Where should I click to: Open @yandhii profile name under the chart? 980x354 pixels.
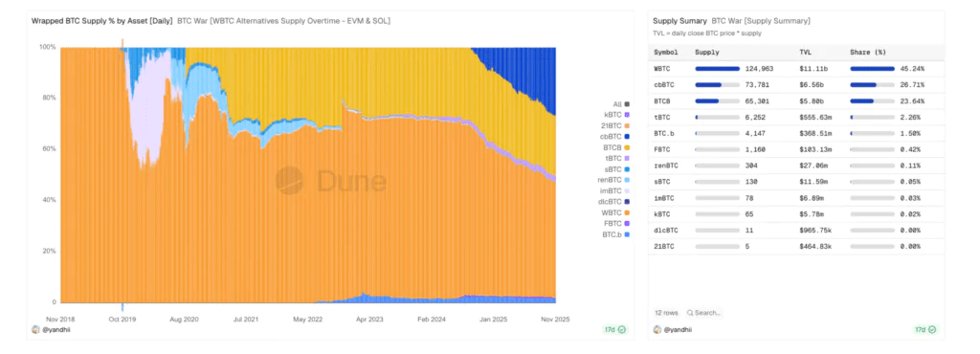coord(56,330)
